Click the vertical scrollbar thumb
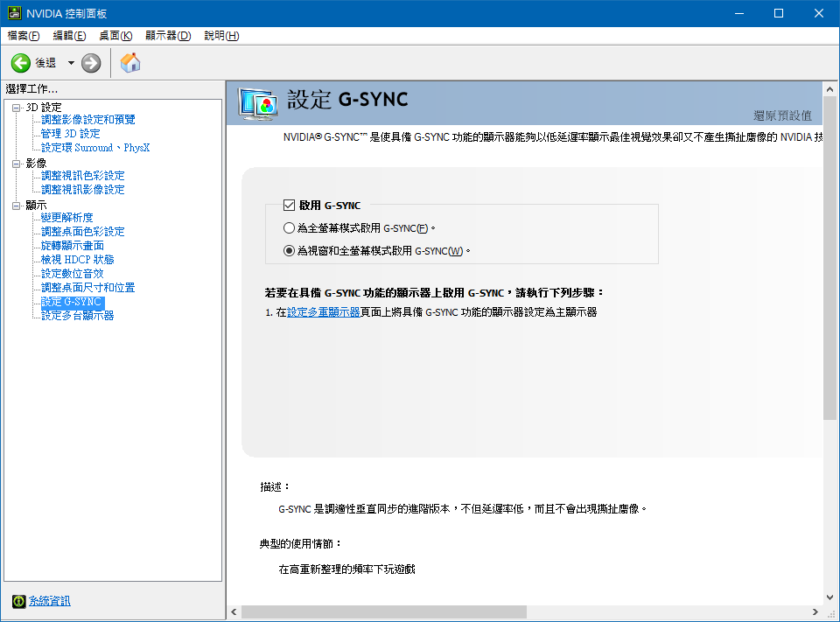The image size is (840, 622). pyautogui.click(x=829, y=258)
